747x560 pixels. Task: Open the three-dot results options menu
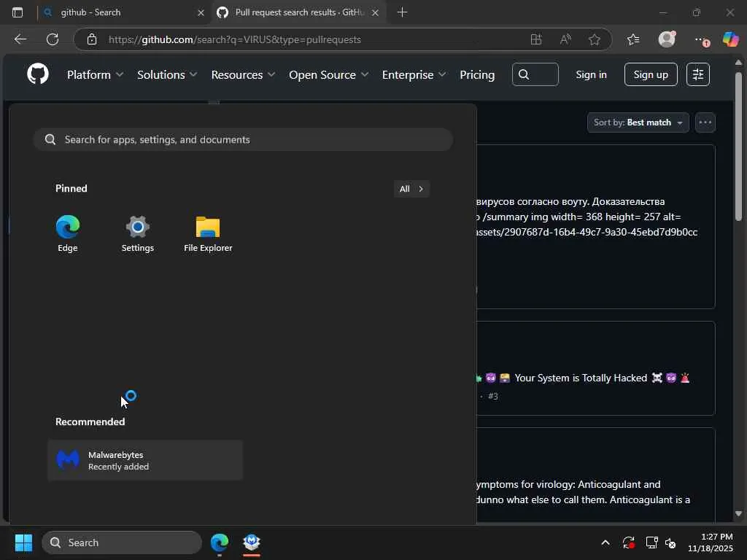click(x=705, y=122)
